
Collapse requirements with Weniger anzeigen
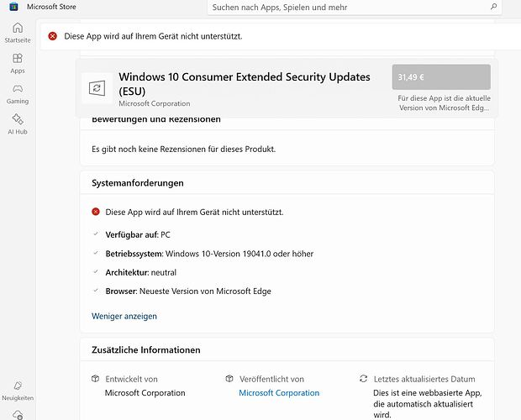pyautogui.click(x=124, y=316)
